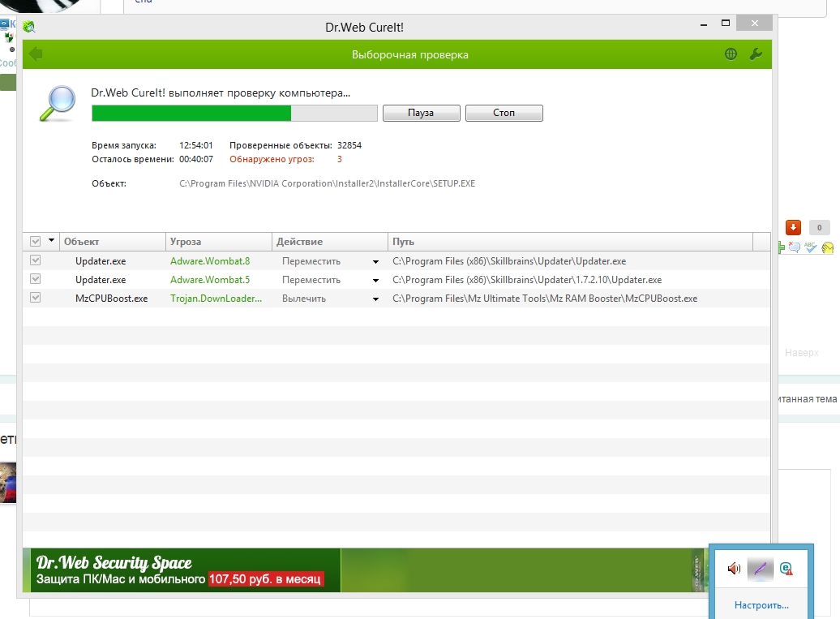Viewport: 840px width, 619px height.
Task: Open the wrench settings icon
Action: tap(756, 54)
